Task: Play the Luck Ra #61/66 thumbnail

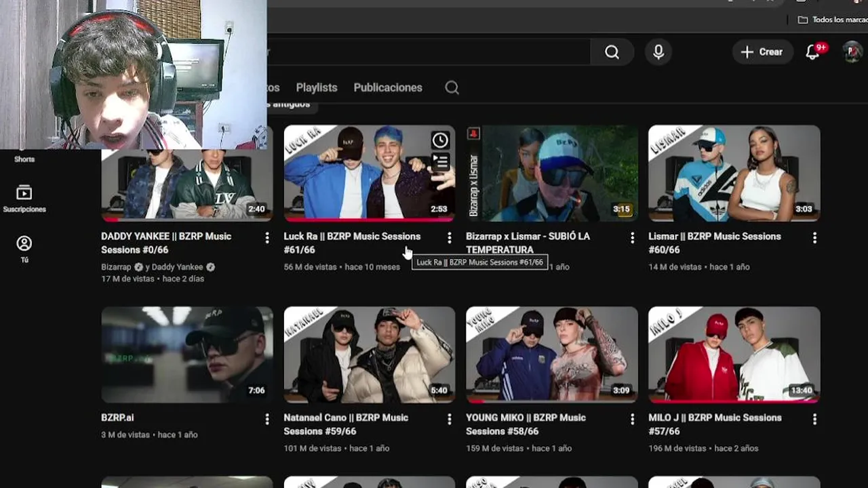Action: click(x=370, y=174)
